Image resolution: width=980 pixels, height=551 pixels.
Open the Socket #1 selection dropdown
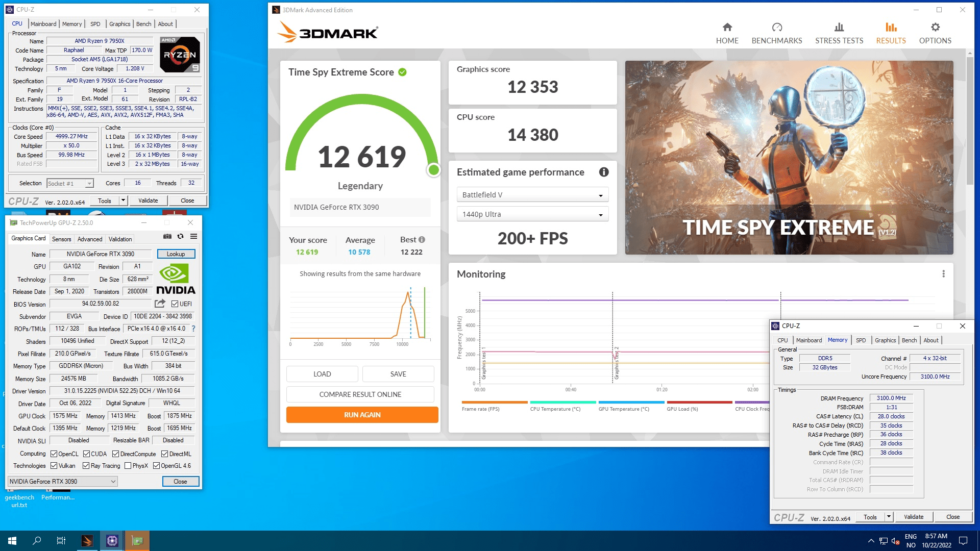(70, 184)
